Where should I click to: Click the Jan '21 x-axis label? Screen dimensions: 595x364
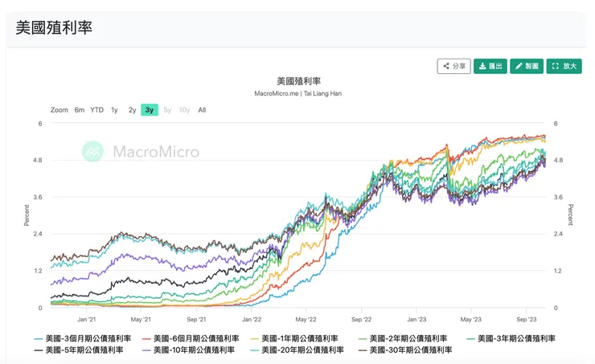point(87,319)
